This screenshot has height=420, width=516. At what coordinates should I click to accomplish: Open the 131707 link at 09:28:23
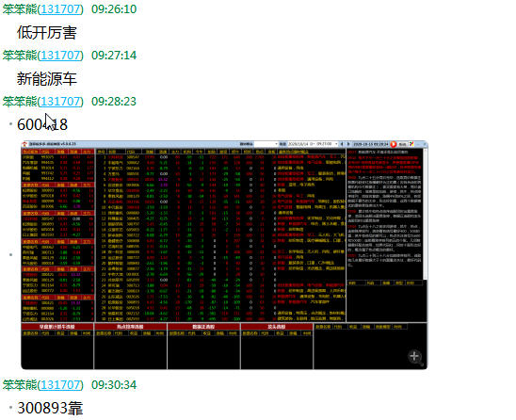point(60,101)
